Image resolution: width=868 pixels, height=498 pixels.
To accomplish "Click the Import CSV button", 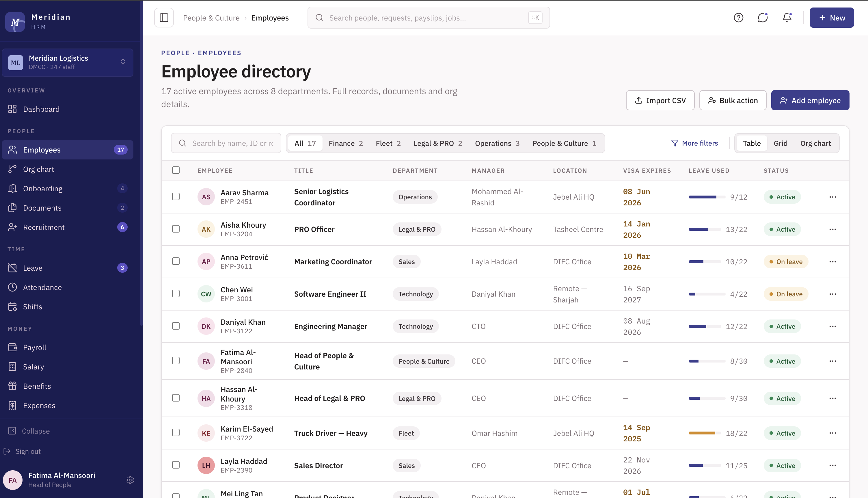I will pos(660,100).
